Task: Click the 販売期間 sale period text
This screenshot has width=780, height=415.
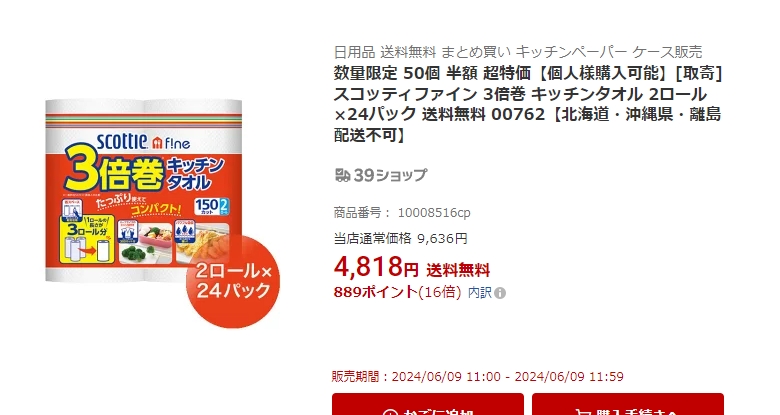Action: point(478,377)
